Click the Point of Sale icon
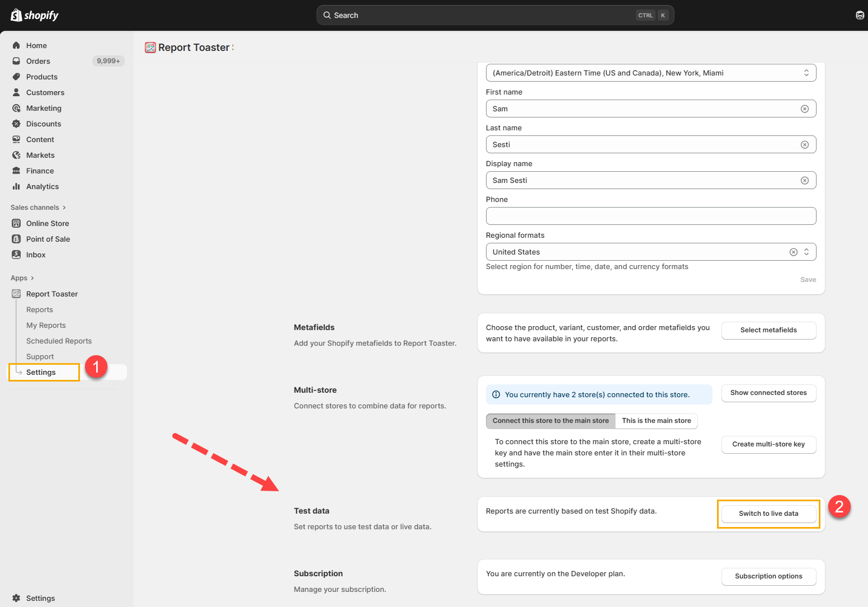The height and width of the screenshot is (607, 868). coord(16,239)
